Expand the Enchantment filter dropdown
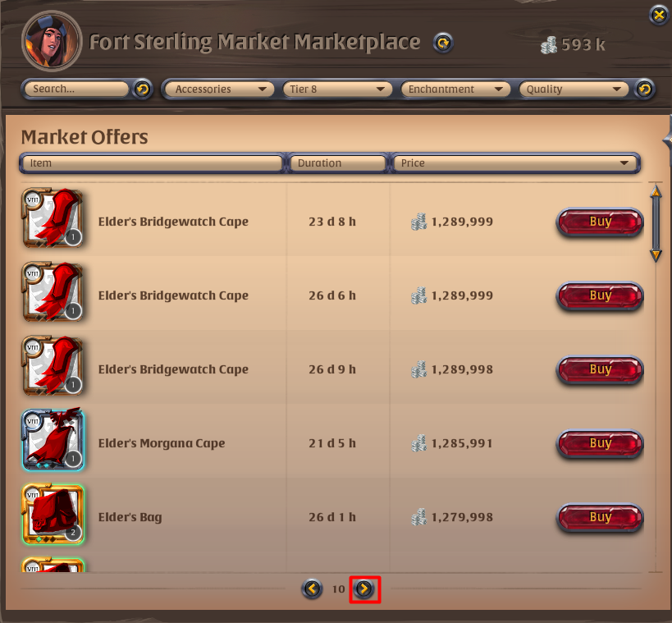 pyautogui.click(x=455, y=89)
